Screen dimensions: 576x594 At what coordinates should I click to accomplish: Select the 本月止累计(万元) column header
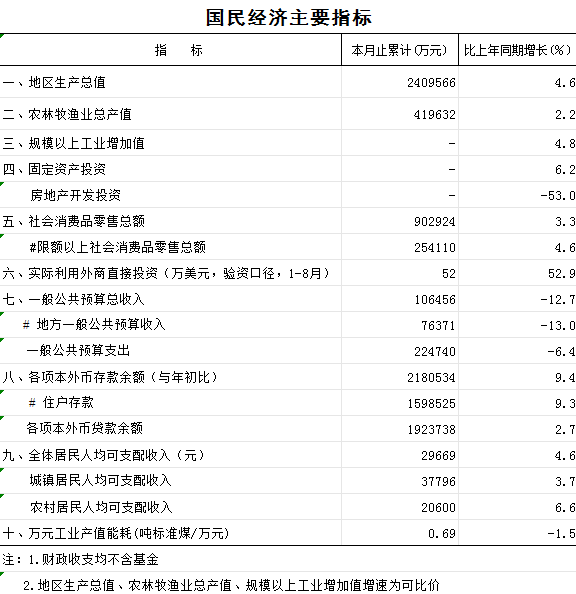399,50
